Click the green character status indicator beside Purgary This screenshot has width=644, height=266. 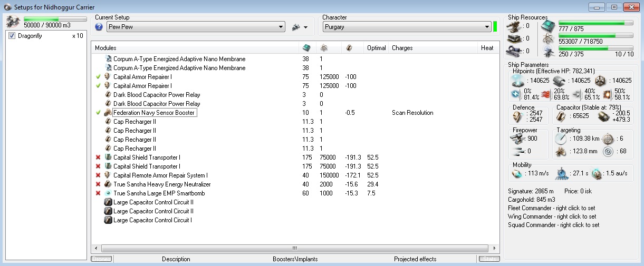click(495, 27)
